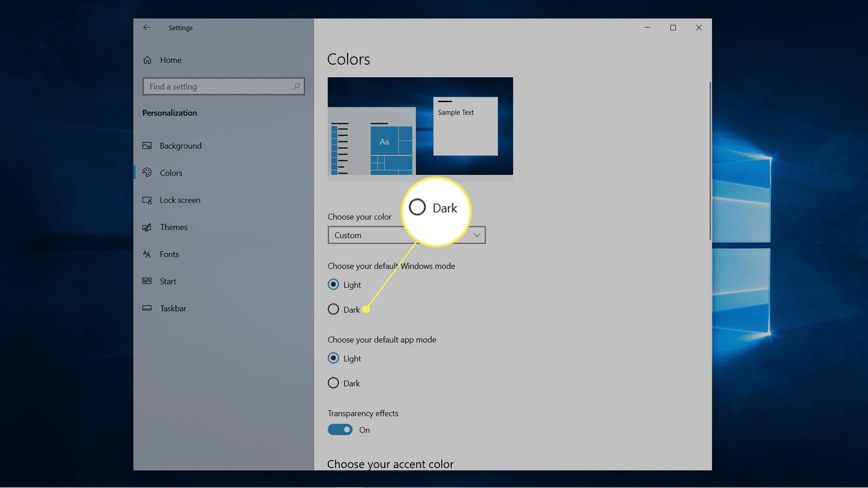The width and height of the screenshot is (868, 488).
Task: Select Dark default app mode
Action: 333,383
